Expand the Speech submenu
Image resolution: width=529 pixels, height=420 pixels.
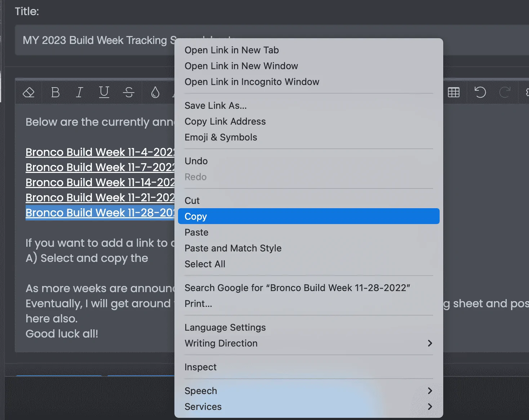tap(309, 391)
